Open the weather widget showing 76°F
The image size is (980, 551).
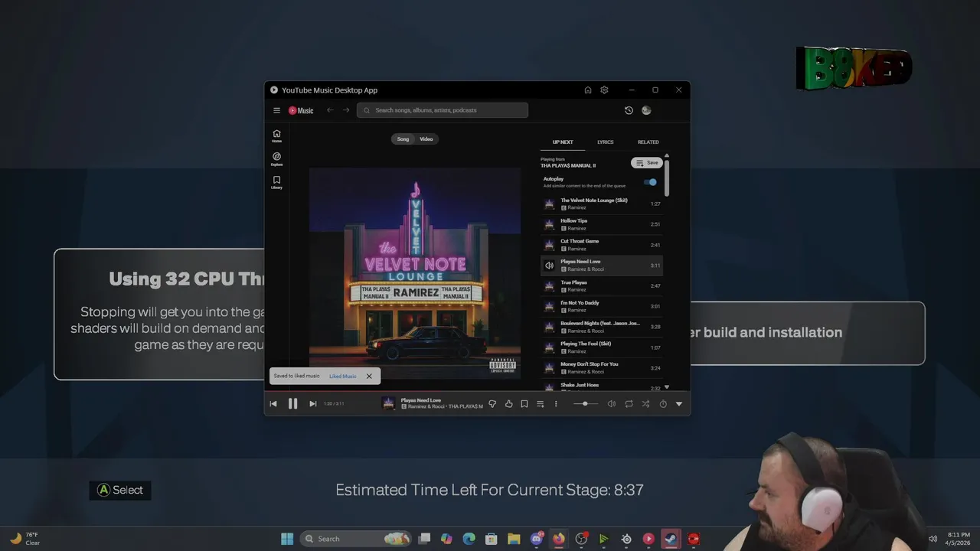tap(24, 539)
